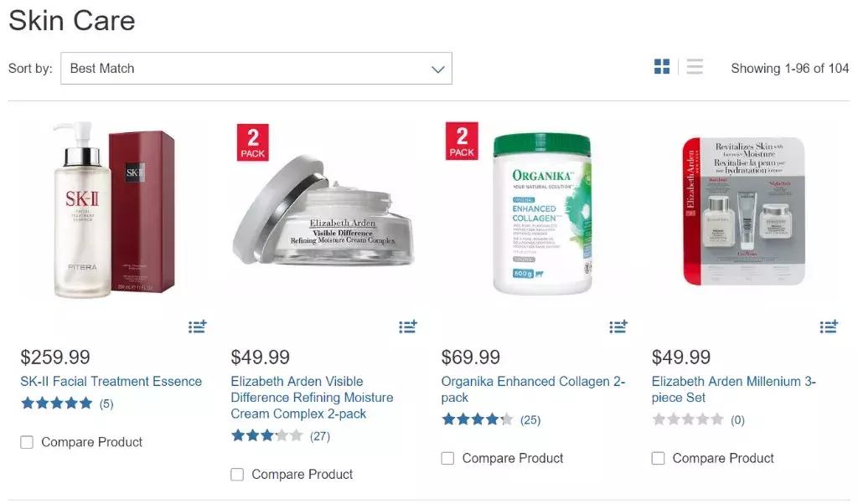Add Organika Enhanced Collagen to list
Screen dimensions: 858x504
(x=618, y=327)
